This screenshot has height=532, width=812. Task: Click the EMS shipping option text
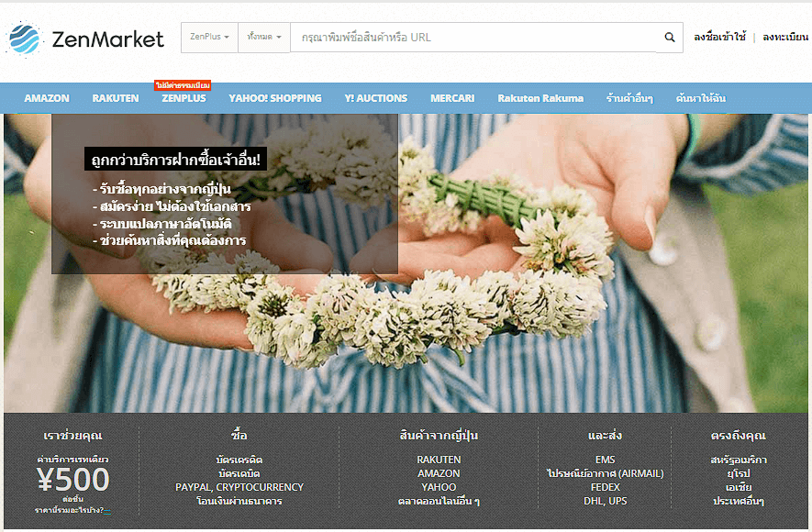pos(605,460)
